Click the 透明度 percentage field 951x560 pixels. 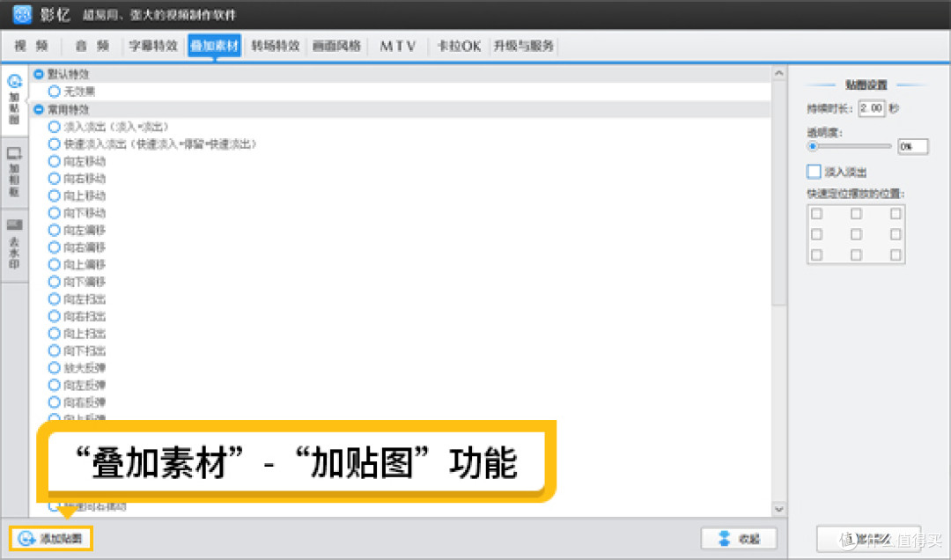913,146
